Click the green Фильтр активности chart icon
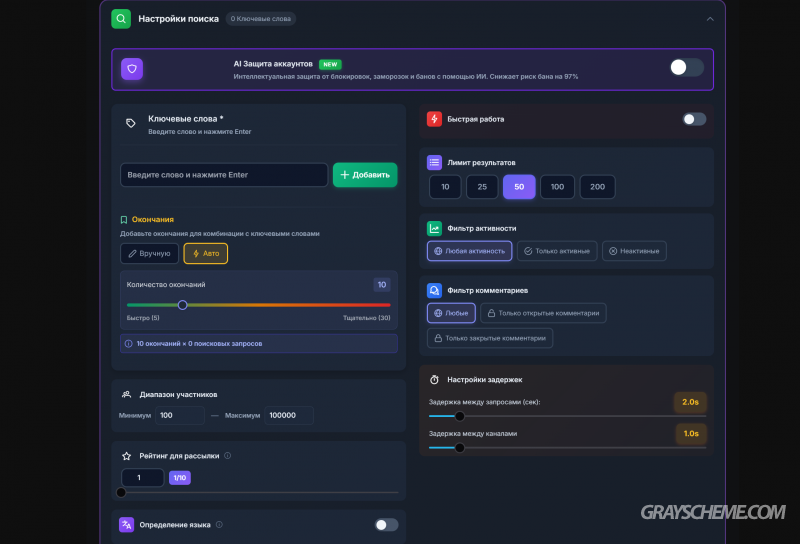 434,228
